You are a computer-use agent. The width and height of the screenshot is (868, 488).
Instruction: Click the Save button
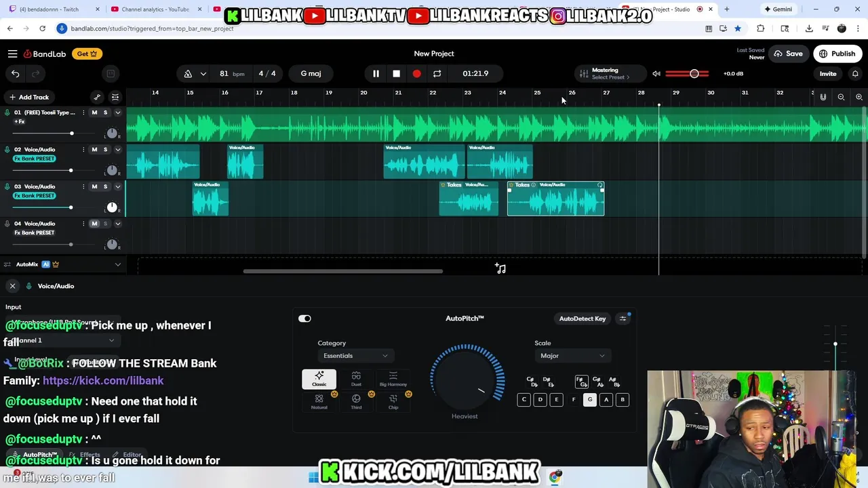[x=788, y=54]
